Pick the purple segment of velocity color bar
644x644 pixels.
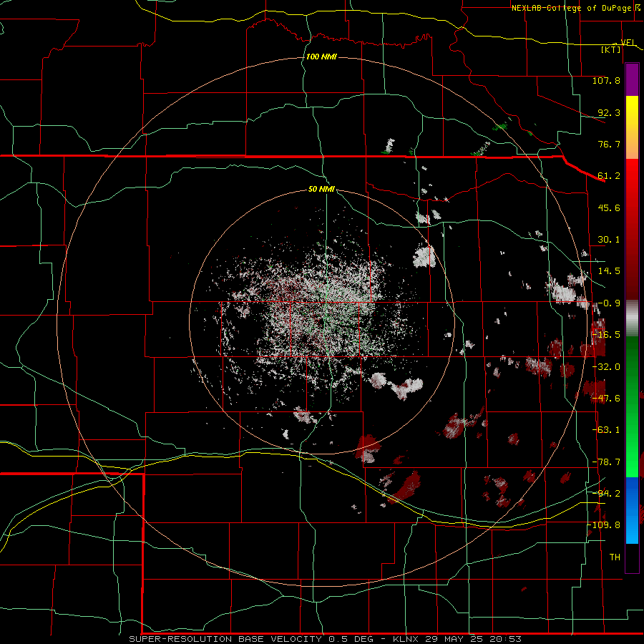pos(632,79)
